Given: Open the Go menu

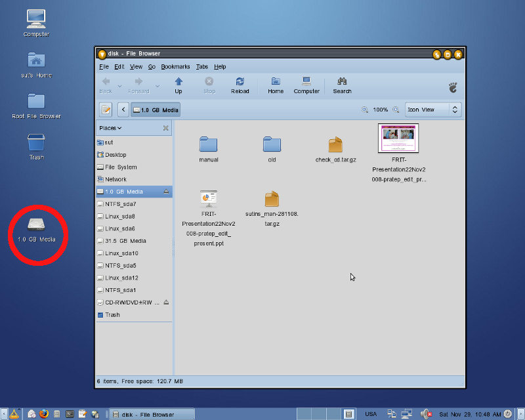Looking at the screenshot, I should coord(152,67).
